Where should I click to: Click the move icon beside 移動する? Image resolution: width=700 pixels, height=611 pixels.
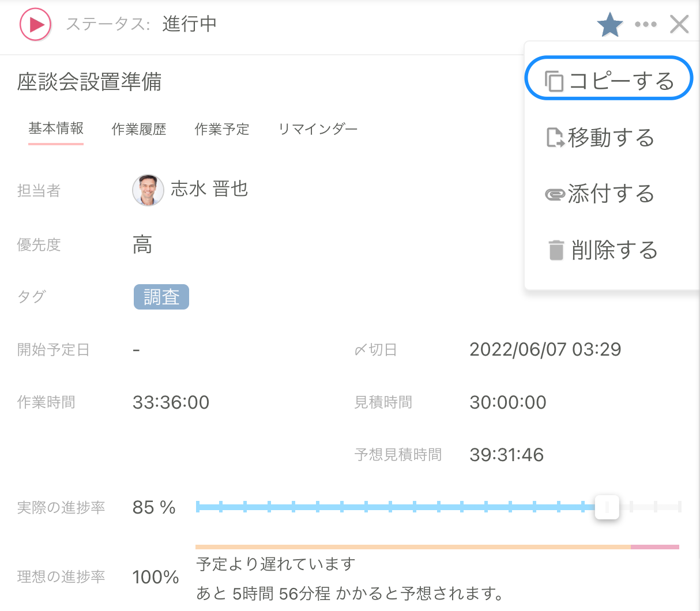click(555, 138)
